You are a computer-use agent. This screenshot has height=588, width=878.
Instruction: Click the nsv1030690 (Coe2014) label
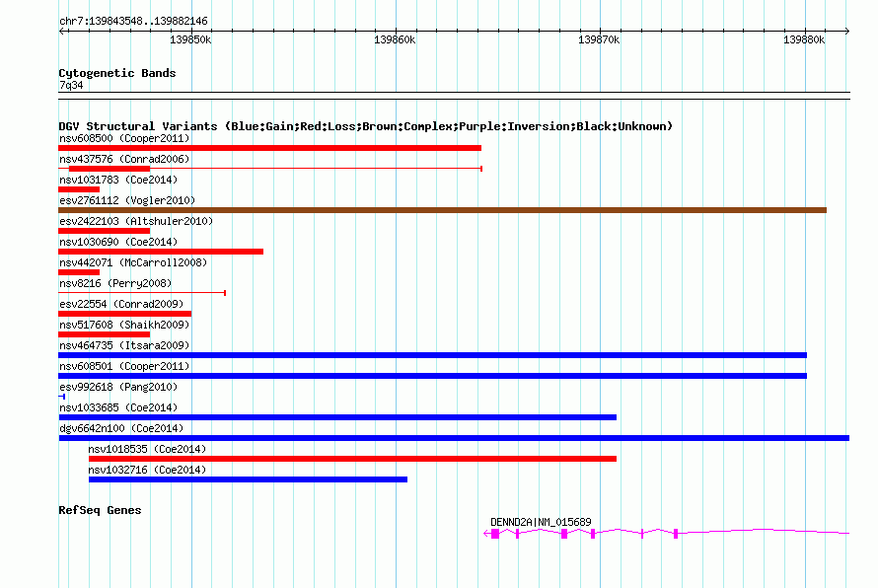[118, 242]
